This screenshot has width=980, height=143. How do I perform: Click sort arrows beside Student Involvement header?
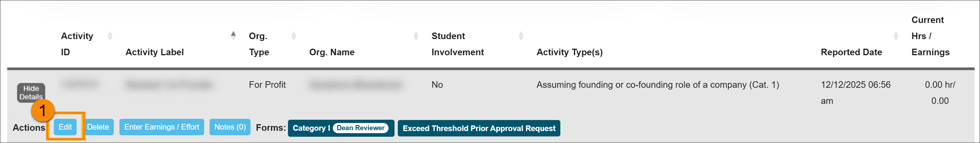coord(521,36)
